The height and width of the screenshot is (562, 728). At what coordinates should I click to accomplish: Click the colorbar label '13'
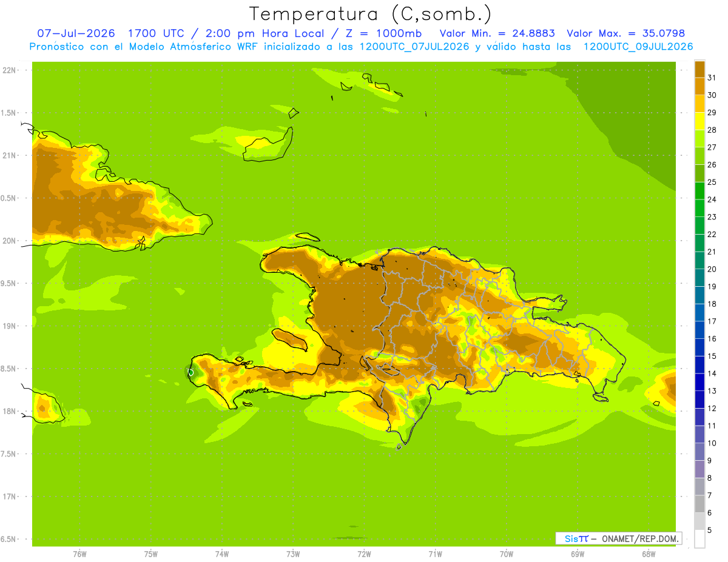point(712,391)
